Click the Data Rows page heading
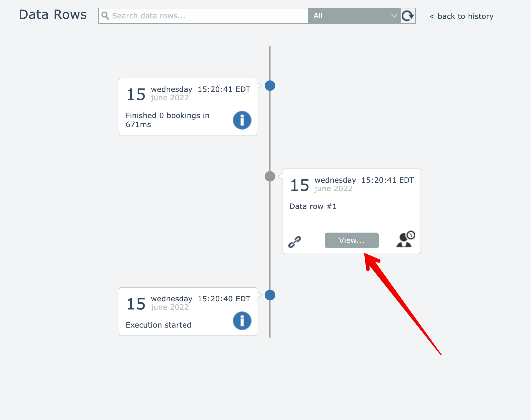Image resolution: width=531 pixels, height=420 pixels. pyautogui.click(x=53, y=15)
